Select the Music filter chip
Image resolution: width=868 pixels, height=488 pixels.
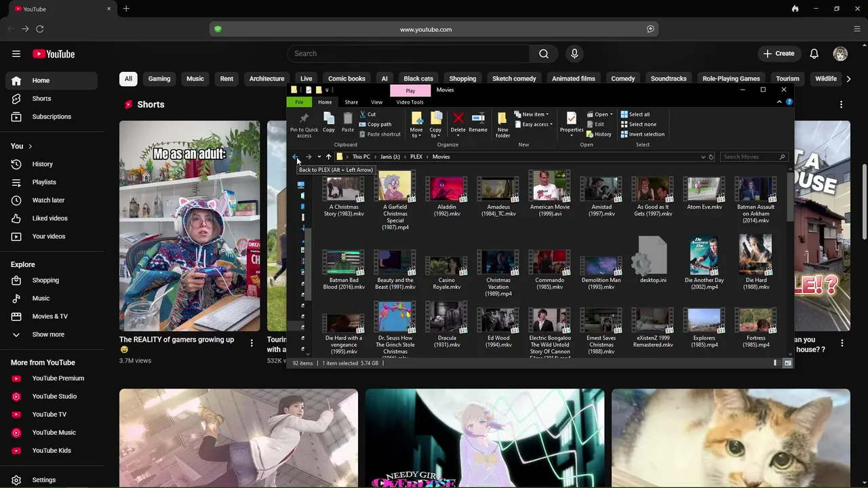coord(195,79)
